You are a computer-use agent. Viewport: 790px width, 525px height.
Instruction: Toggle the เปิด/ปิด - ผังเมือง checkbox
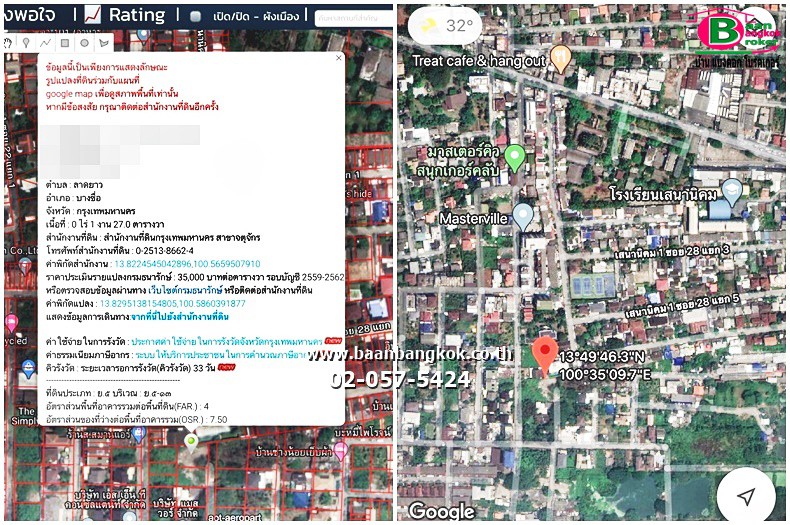click(x=195, y=17)
